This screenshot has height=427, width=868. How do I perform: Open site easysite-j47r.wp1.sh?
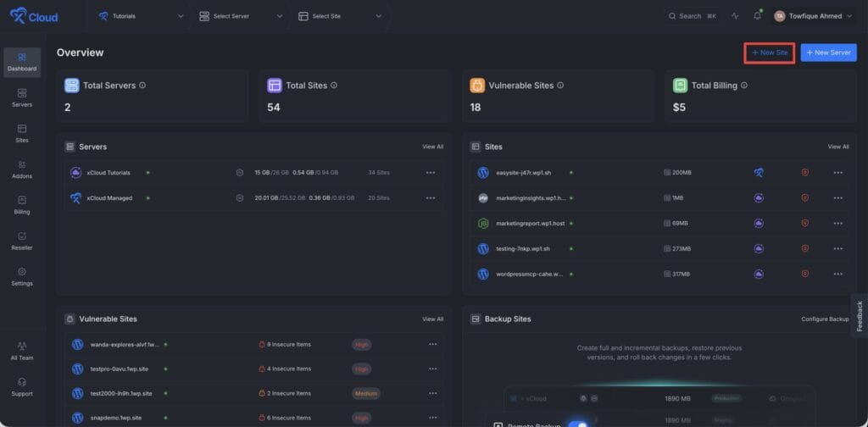523,173
